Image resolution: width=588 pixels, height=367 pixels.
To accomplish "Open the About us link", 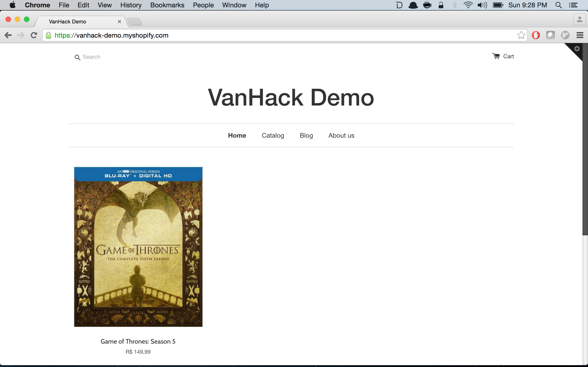I will point(341,135).
